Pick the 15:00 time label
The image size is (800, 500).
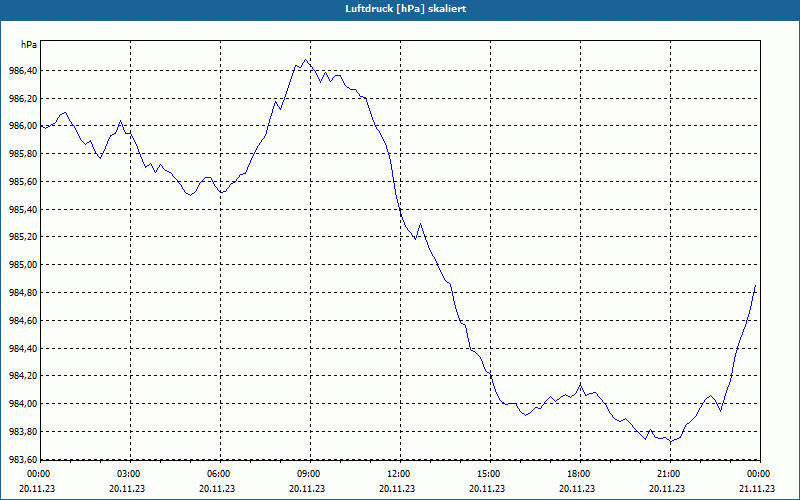[490, 474]
